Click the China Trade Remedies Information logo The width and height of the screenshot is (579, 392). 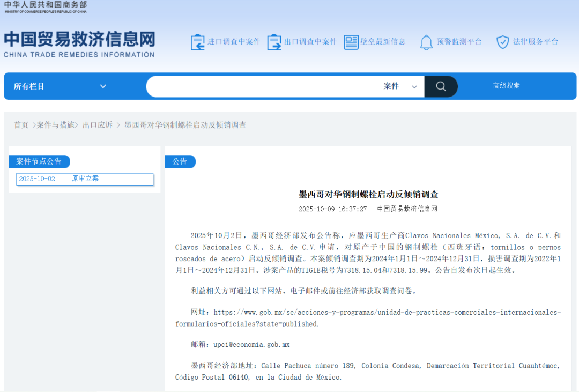[x=79, y=44]
